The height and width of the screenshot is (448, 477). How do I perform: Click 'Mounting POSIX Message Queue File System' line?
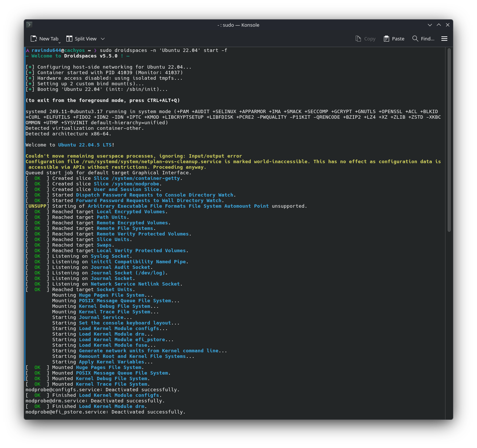point(116,301)
